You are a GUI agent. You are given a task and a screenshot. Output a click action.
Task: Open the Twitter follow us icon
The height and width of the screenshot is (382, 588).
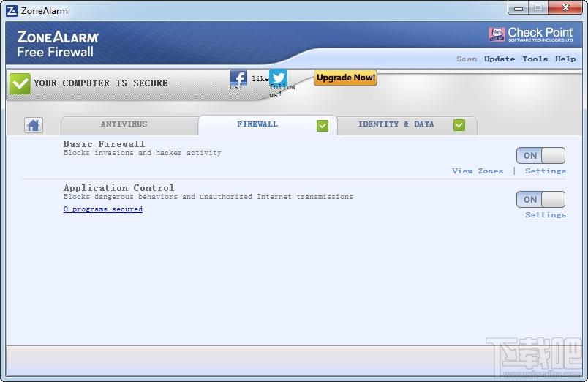278,78
